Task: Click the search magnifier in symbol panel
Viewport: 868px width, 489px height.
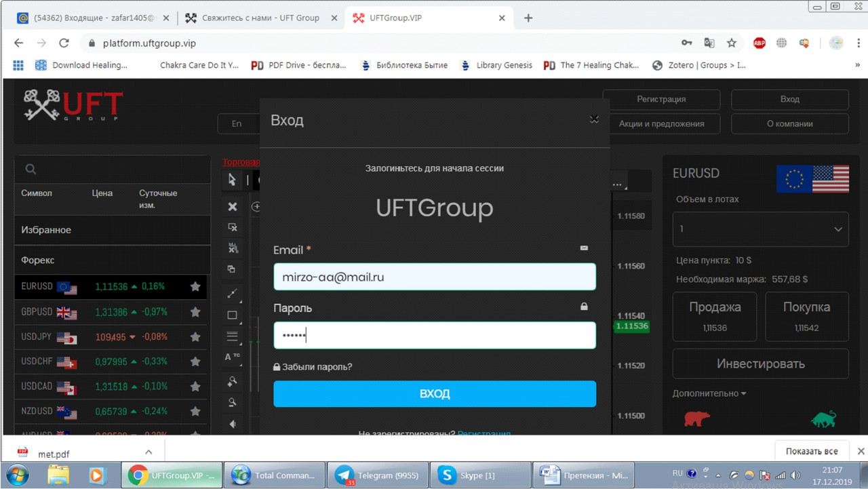Action: coord(31,170)
